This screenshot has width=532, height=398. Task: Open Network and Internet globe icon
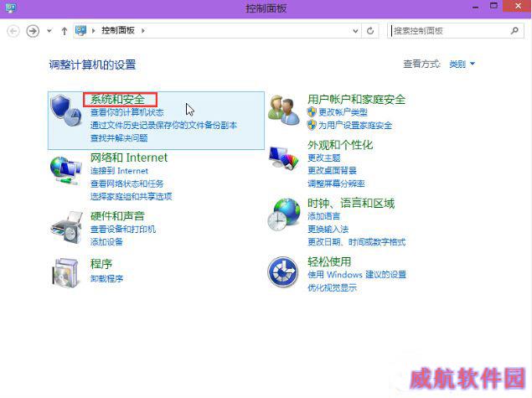pyautogui.click(x=66, y=170)
